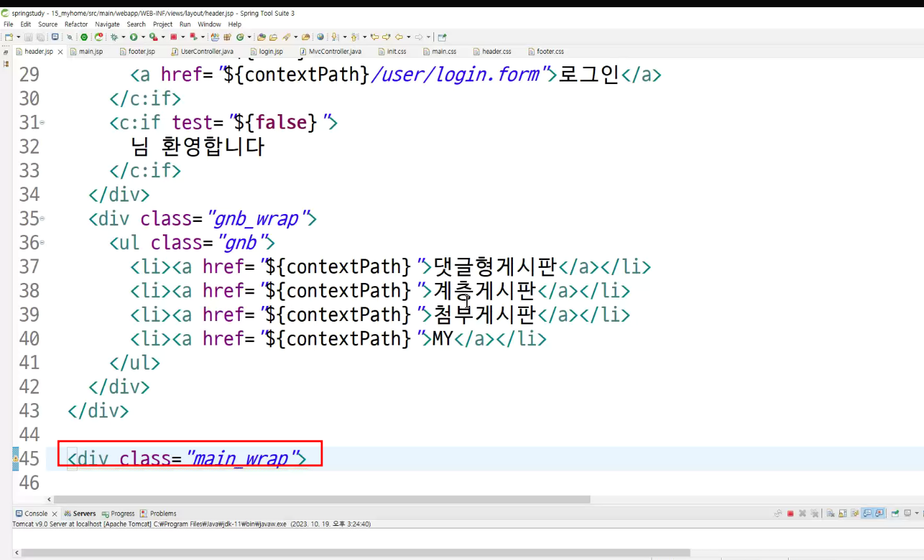Open the Edit menu
The height and width of the screenshot is (560, 924).
26,24
